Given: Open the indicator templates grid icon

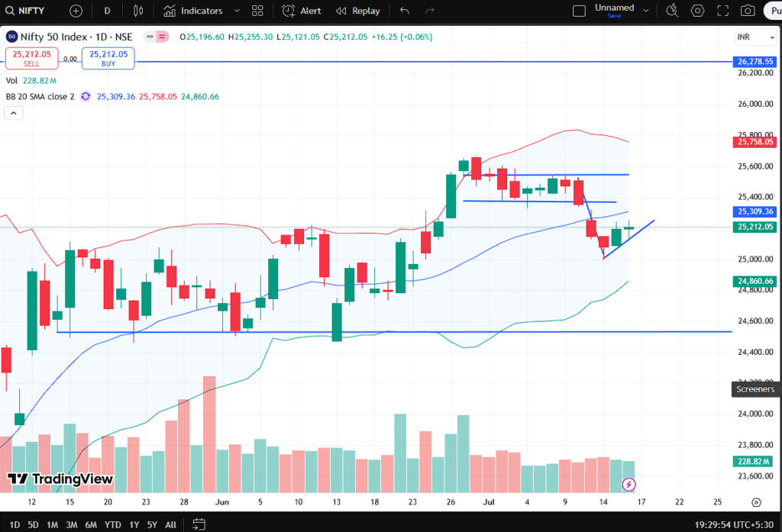Looking at the screenshot, I should [257, 11].
